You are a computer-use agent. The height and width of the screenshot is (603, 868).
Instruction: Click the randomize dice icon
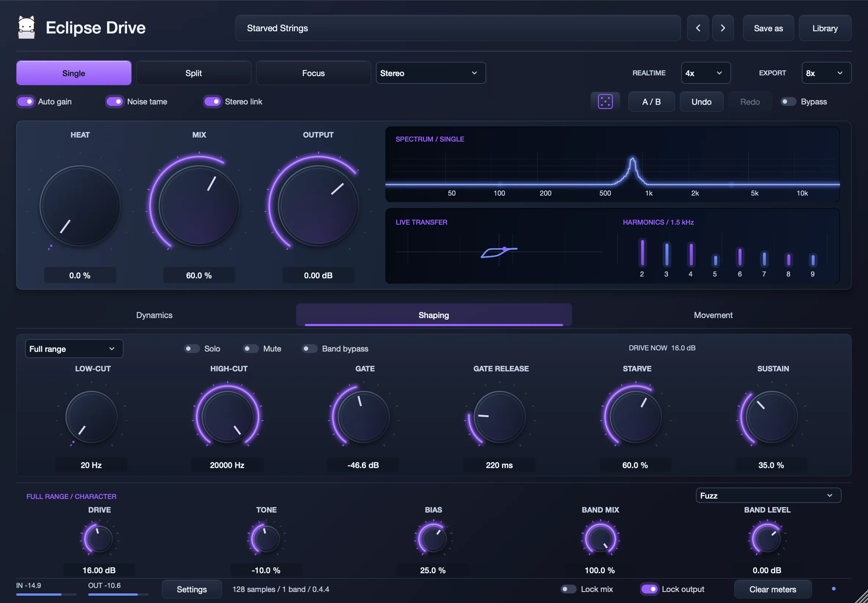(605, 101)
